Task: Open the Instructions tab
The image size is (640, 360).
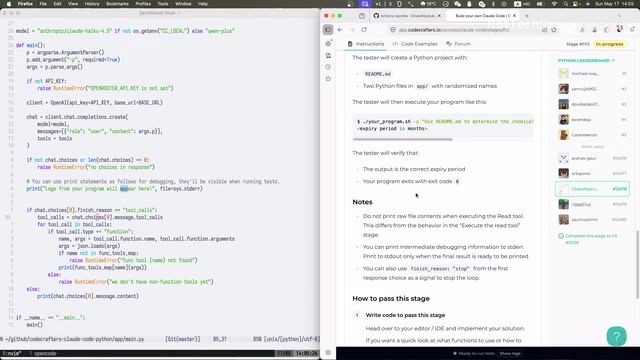Action: (366, 44)
